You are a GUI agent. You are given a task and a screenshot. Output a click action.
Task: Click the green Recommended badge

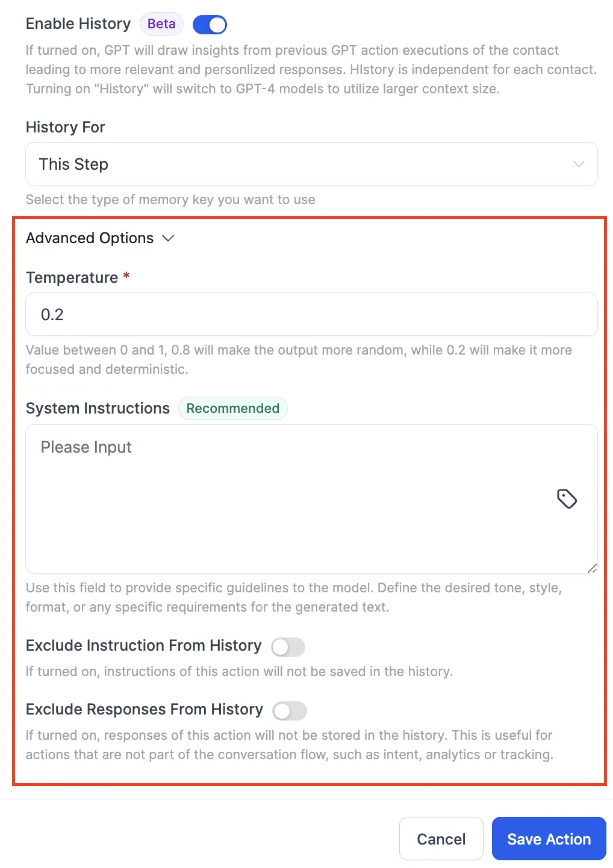click(x=232, y=409)
